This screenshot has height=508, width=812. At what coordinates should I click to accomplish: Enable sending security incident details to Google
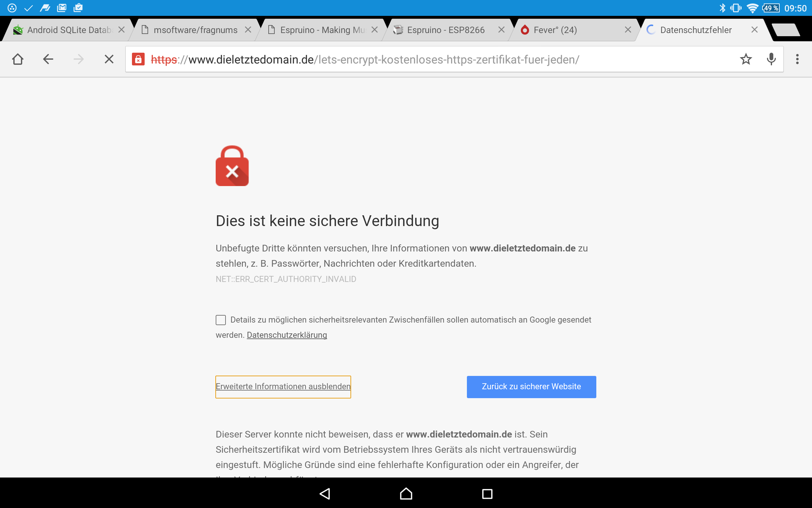coord(220,320)
